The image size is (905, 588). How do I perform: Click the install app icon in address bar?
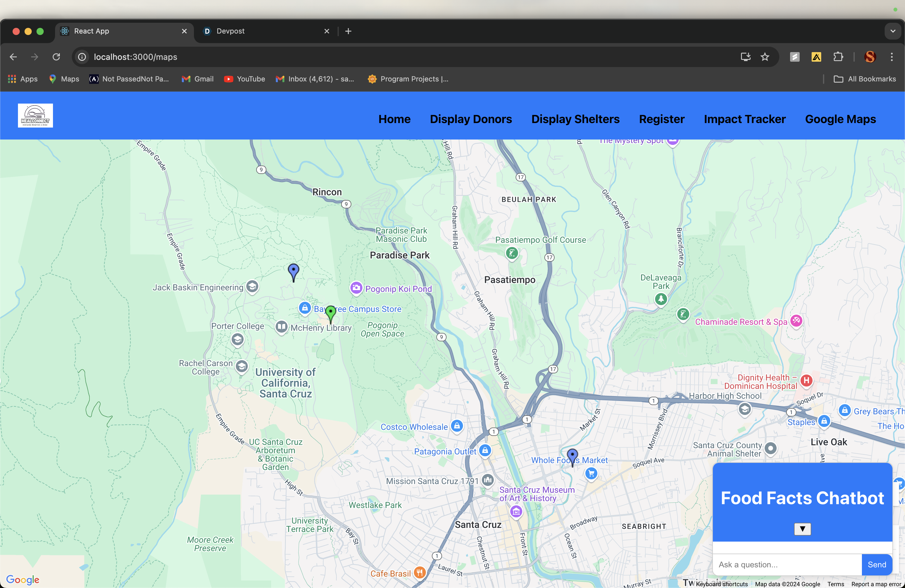(745, 57)
